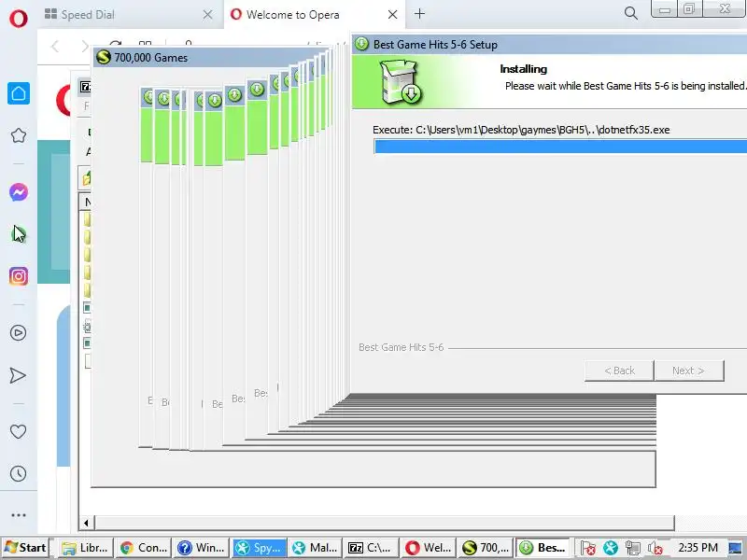Screen dimensions: 747x560
Task: Click left arrow of horizontal scrollbar
Action: click(x=86, y=523)
